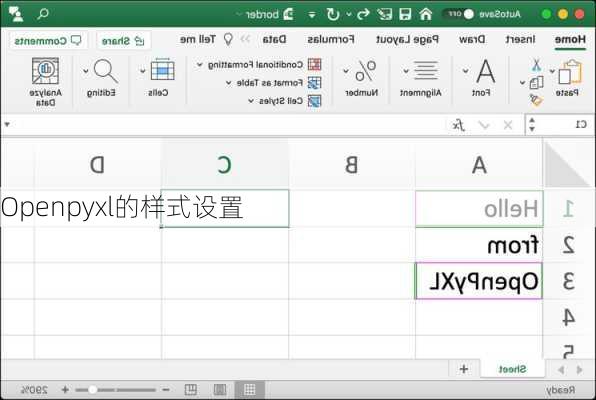Click the 290% zoom level text

(34, 390)
